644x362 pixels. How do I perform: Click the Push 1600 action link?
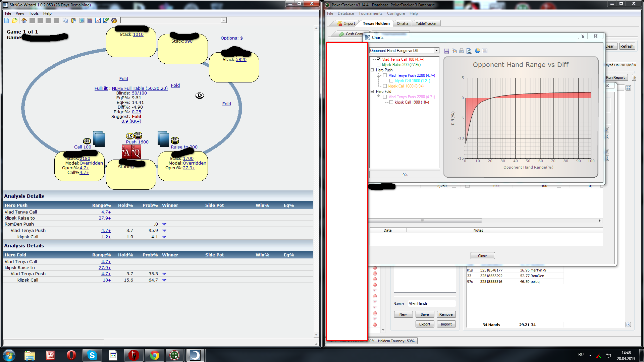point(137,142)
